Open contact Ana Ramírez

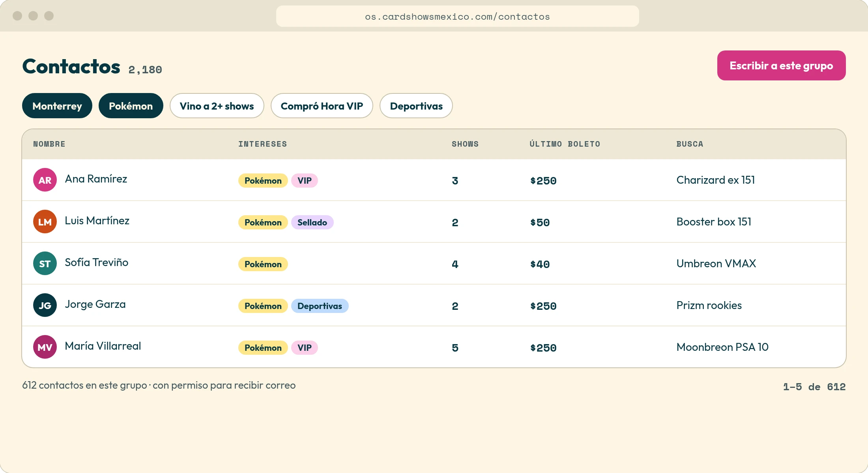[96, 179]
